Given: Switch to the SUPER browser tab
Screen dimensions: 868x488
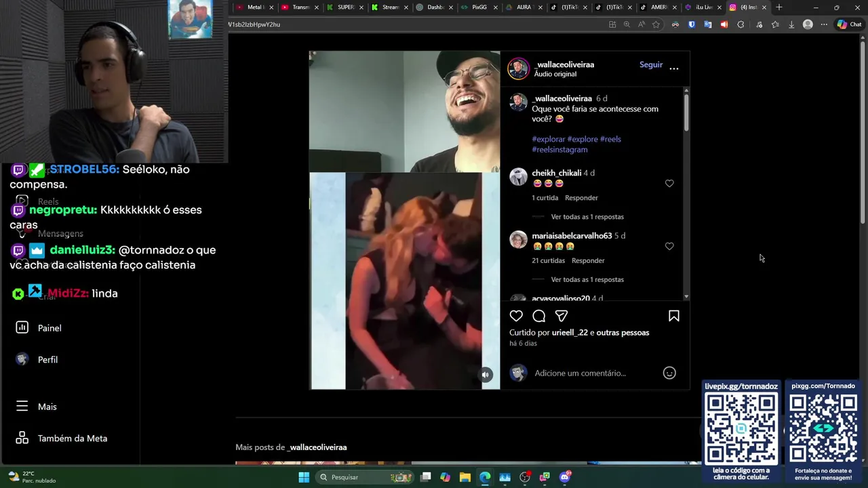Looking at the screenshot, I should click(x=345, y=7).
